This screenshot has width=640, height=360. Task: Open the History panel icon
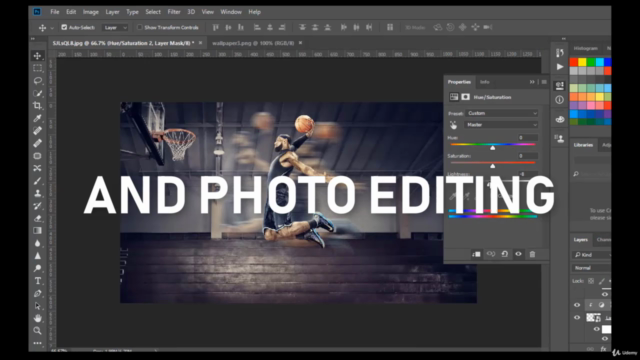click(x=560, y=53)
